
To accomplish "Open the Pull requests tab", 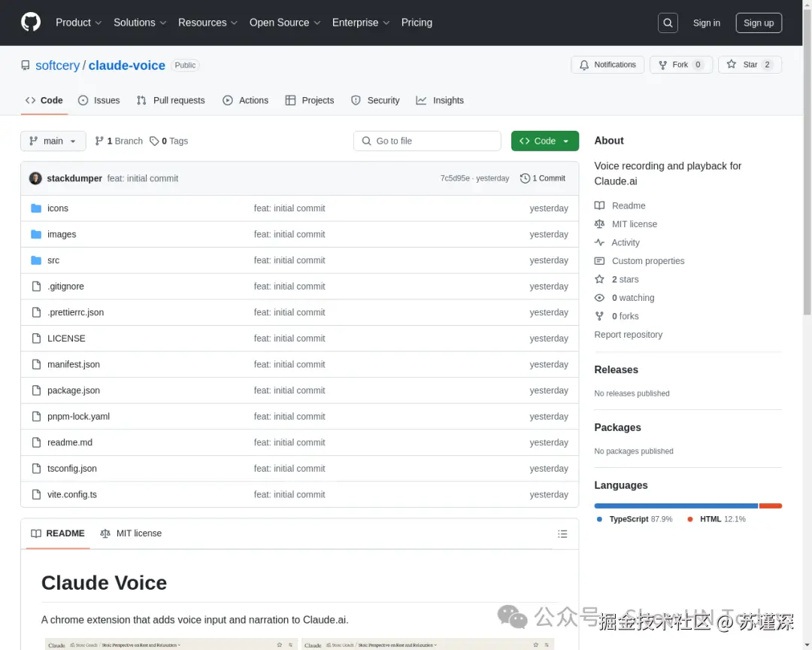I will click(171, 101).
